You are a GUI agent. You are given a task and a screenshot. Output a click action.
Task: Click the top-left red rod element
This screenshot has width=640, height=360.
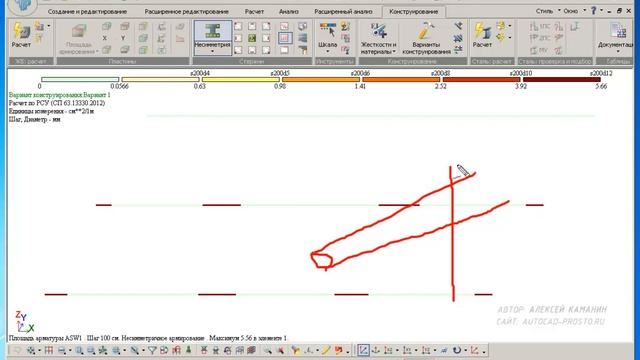click(x=104, y=205)
